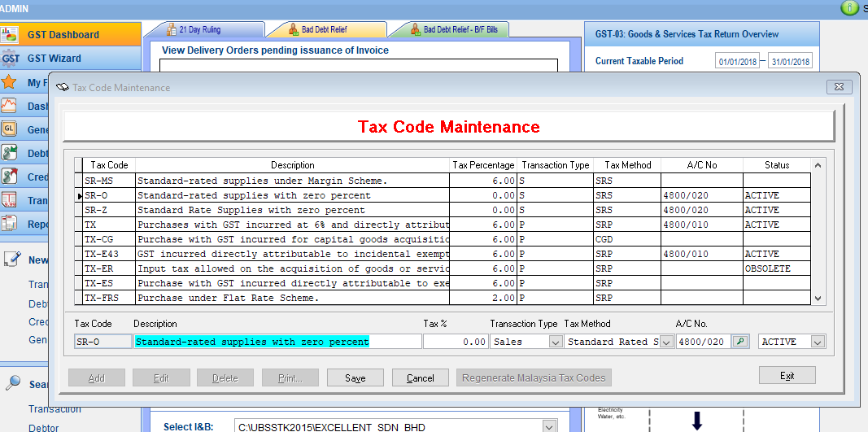This screenshot has height=432, width=868.
Task: Click the Tax Percentage column header
Action: coord(483,165)
